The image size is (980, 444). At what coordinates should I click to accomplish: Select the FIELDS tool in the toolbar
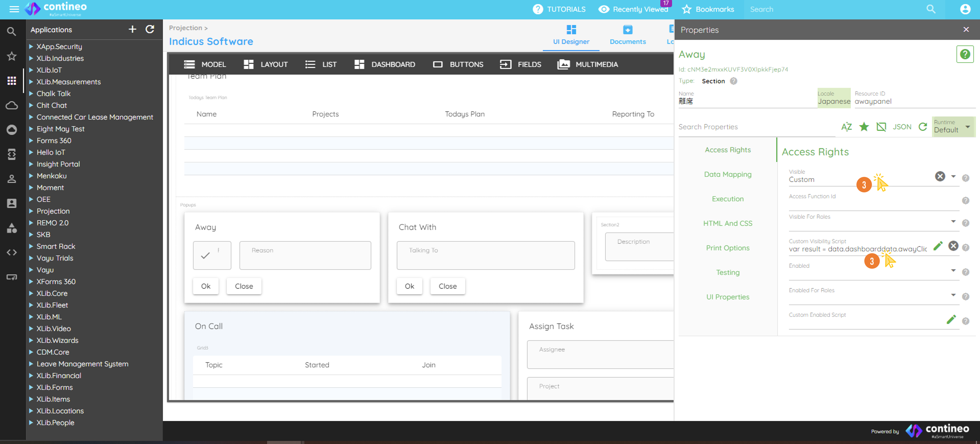click(521, 64)
